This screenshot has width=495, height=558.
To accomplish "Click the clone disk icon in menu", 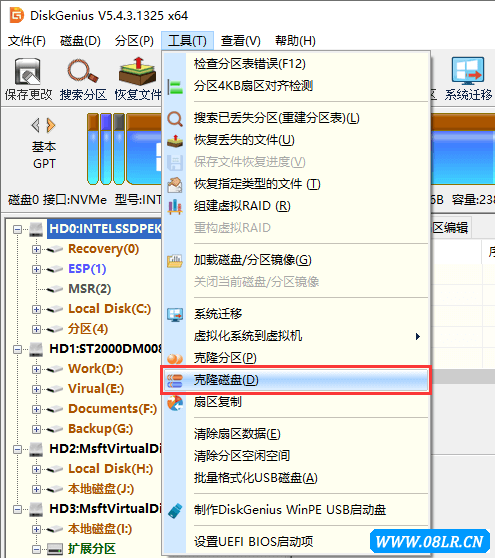I will pos(175,381).
